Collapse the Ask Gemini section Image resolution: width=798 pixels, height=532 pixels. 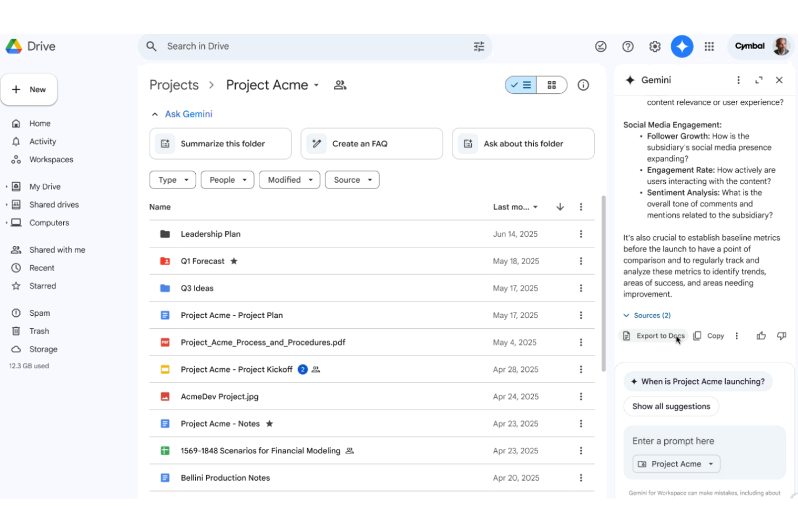pyautogui.click(x=155, y=114)
